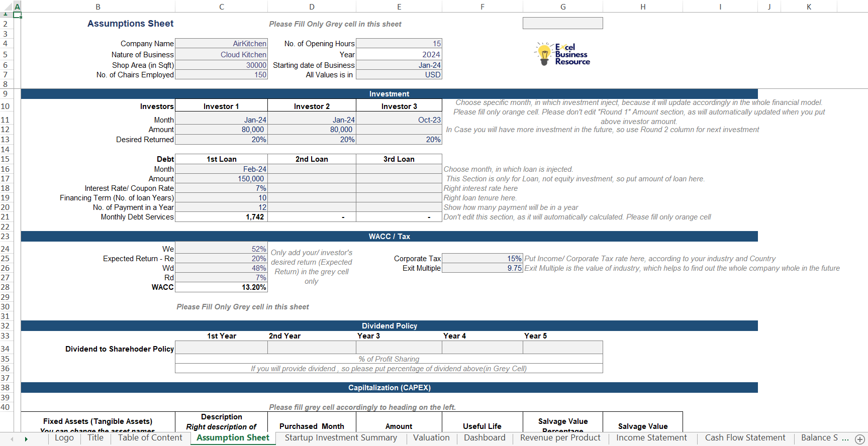868x446 pixels.
Task: Click empty grey cell above the logo
Action: (563, 23)
